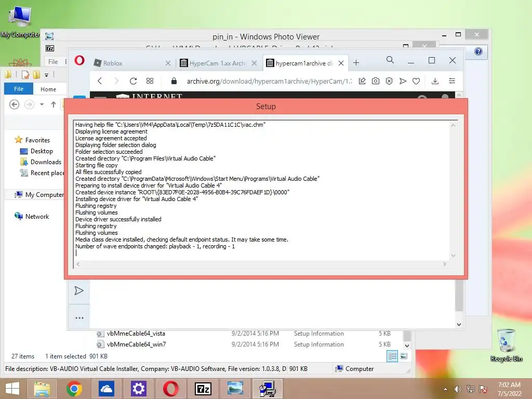The image size is (532, 399).
Task: Open Opera My Flow send icon in toolbar
Action: [x=403, y=81]
